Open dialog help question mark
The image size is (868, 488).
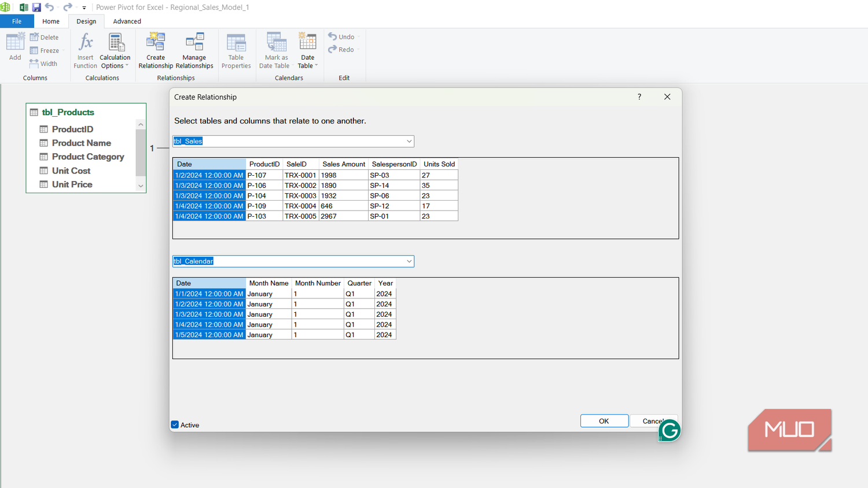pyautogui.click(x=639, y=97)
